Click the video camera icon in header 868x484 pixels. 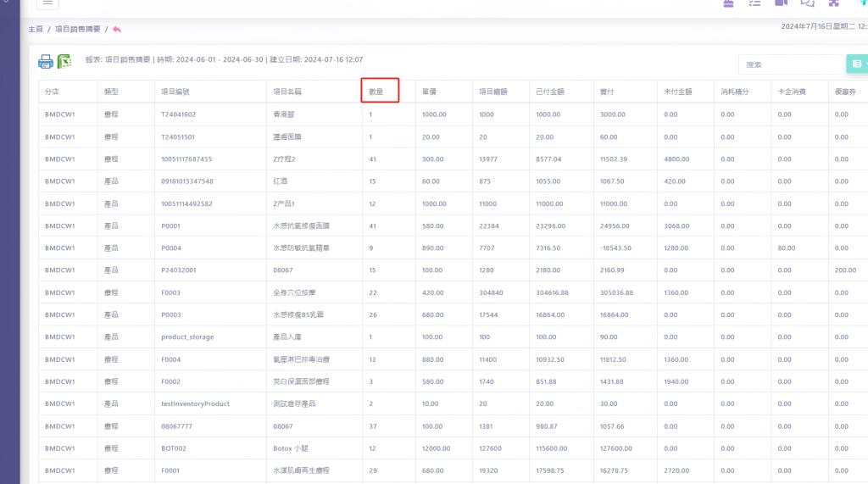point(781,3)
